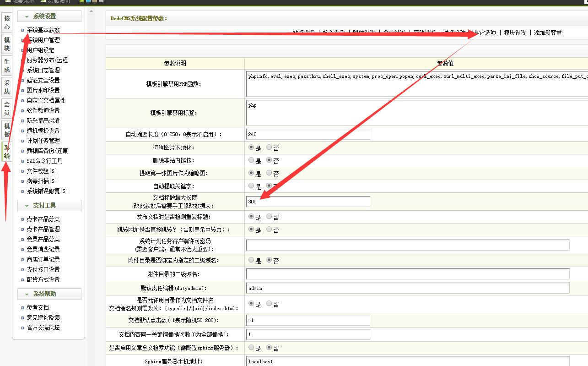Open 系统错误修复[S] menu entry
The width and height of the screenshot is (588, 366).
pos(47,191)
